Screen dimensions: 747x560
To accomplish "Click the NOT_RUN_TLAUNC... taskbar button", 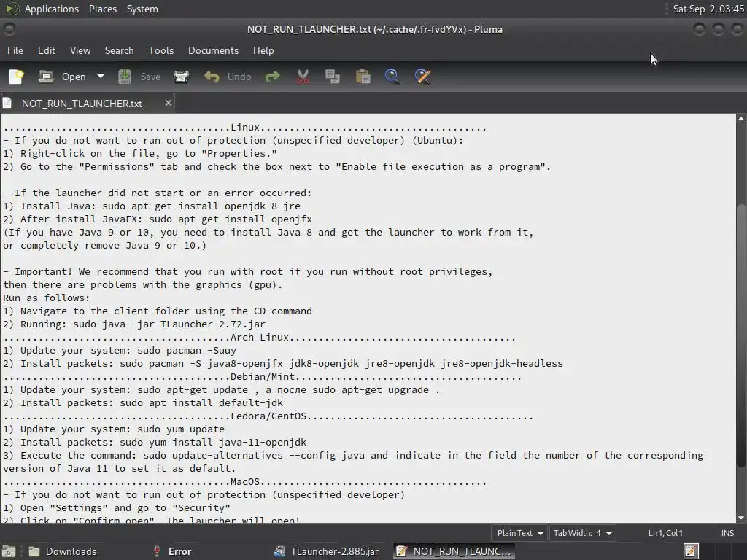I will (454, 551).
